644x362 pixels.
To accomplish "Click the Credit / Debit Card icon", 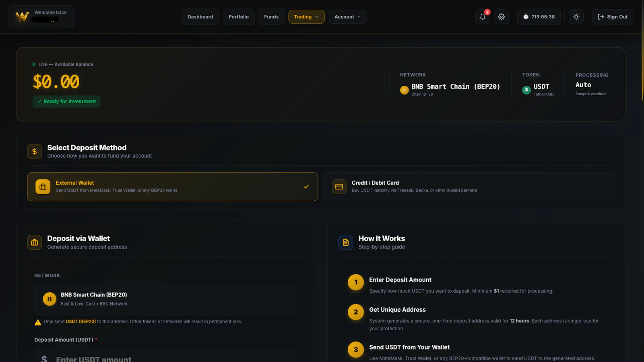I will point(339,187).
